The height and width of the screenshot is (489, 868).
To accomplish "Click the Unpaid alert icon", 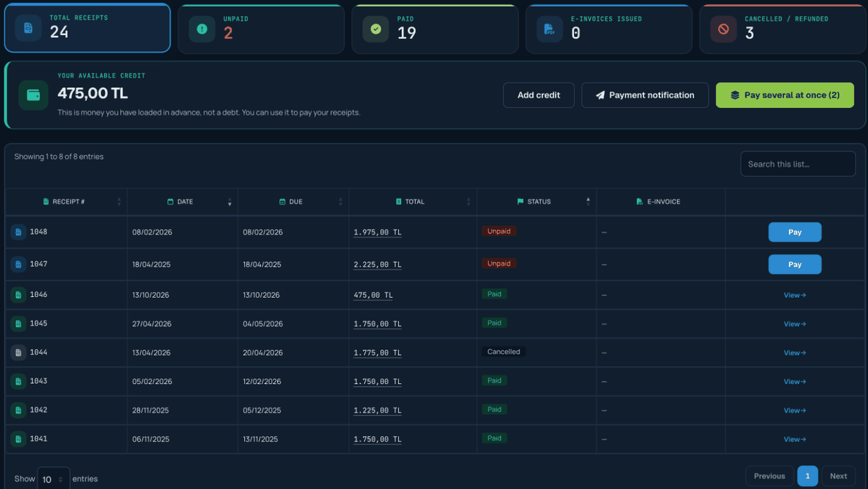I will click(x=202, y=29).
